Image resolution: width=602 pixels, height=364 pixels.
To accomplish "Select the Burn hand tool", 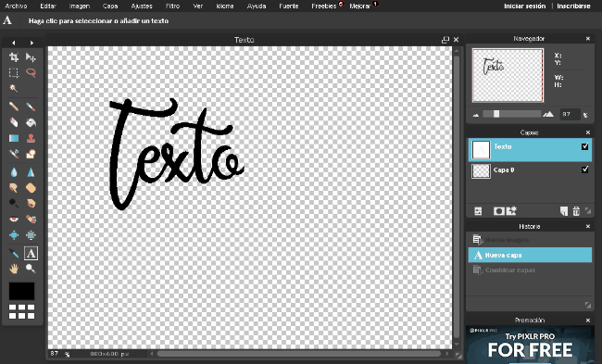I will point(31,203).
